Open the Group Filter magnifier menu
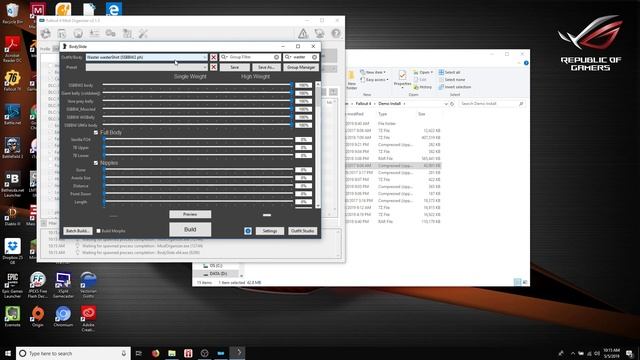Viewport: 640px width, 360px height. [x=224, y=57]
